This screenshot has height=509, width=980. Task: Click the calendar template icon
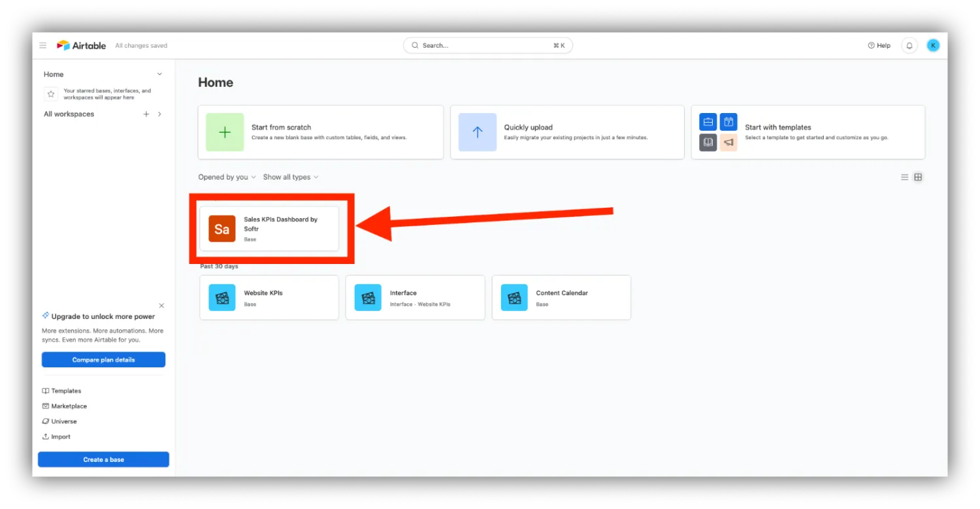point(728,122)
